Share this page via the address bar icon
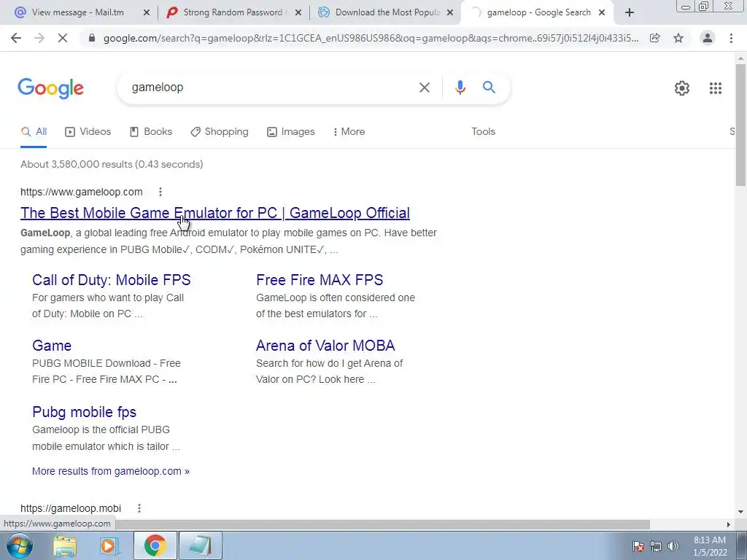Image resolution: width=747 pixels, height=560 pixels. click(655, 38)
